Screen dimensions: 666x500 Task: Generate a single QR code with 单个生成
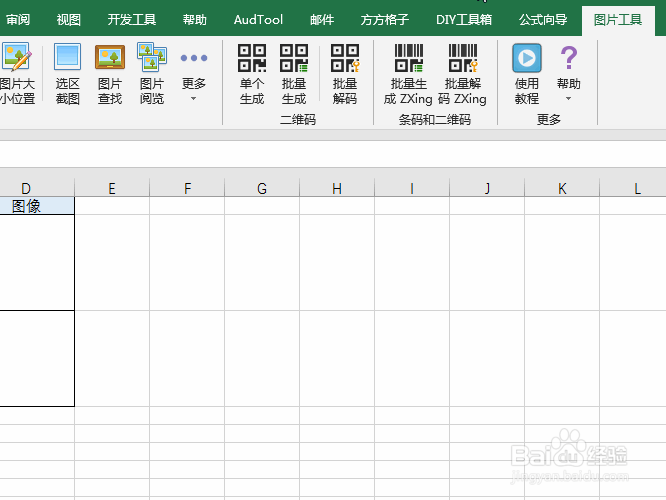(x=252, y=73)
